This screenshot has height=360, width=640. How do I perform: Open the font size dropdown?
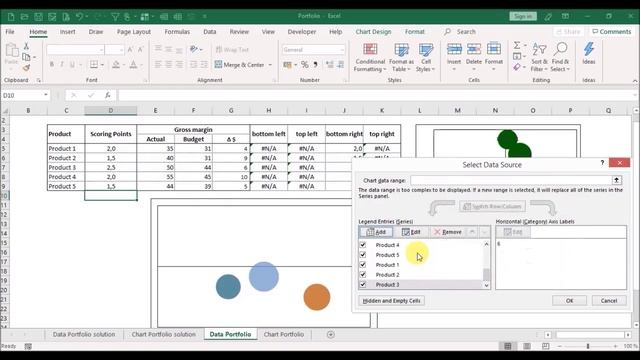(x=121, y=50)
